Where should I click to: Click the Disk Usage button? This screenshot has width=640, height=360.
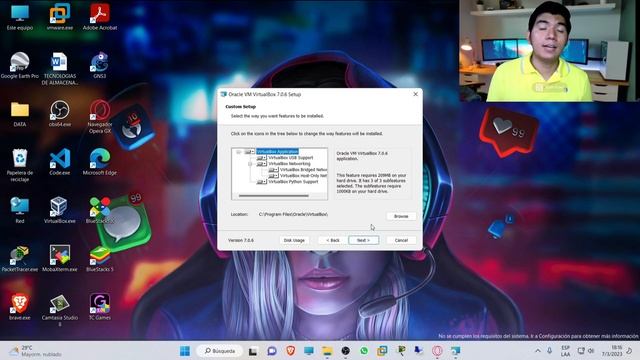294,240
